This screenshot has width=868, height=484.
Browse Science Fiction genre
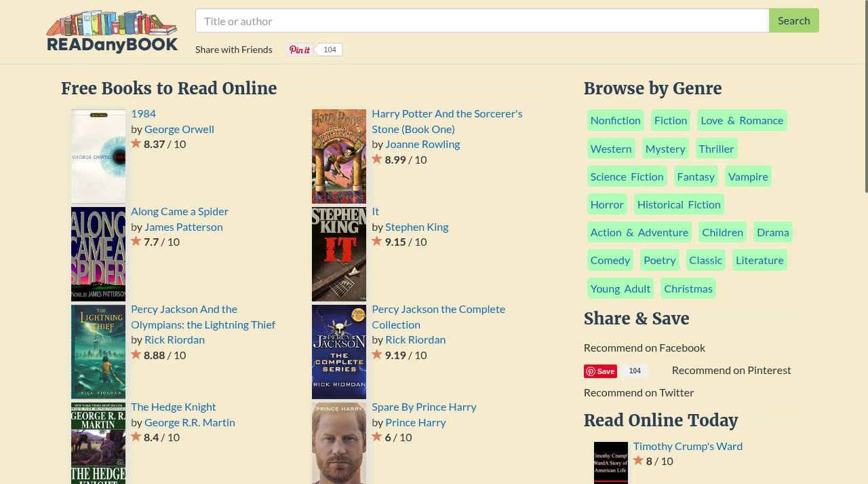point(627,176)
